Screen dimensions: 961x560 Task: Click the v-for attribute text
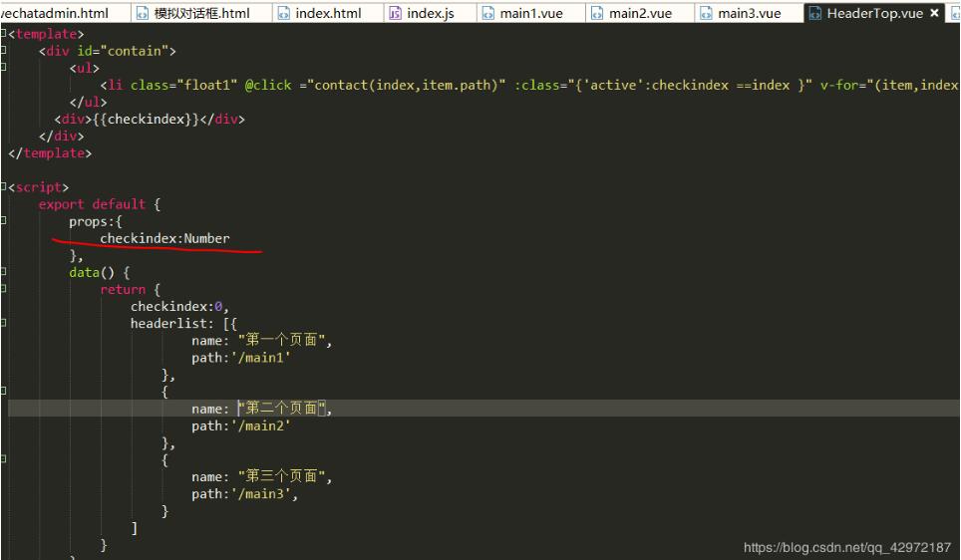point(890,85)
